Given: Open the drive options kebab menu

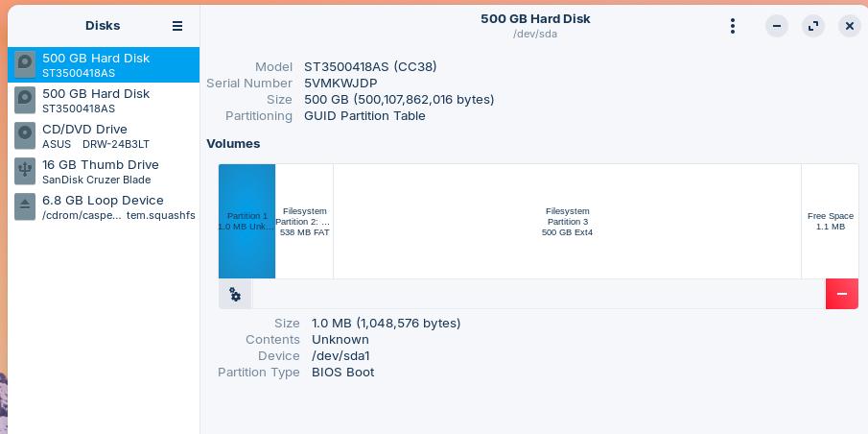Looking at the screenshot, I should click(733, 26).
